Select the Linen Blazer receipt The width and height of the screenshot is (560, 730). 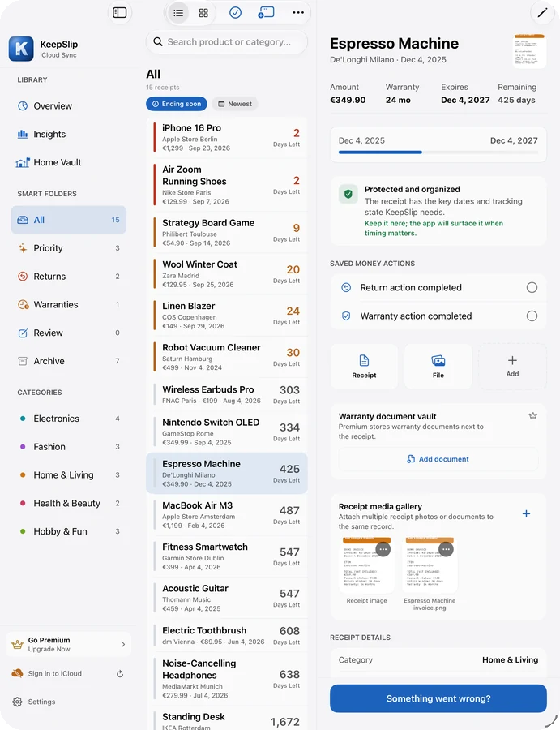point(226,316)
